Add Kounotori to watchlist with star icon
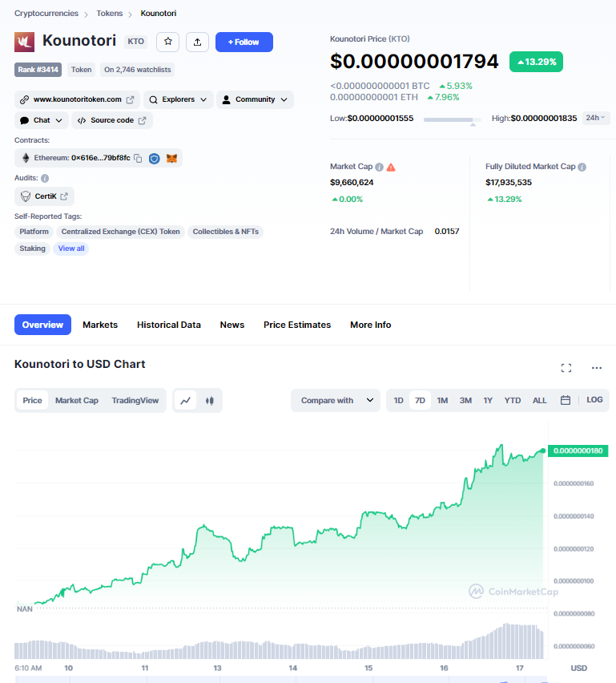The width and height of the screenshot is (616, 683). pyautogui.click(x=167, y=42)
